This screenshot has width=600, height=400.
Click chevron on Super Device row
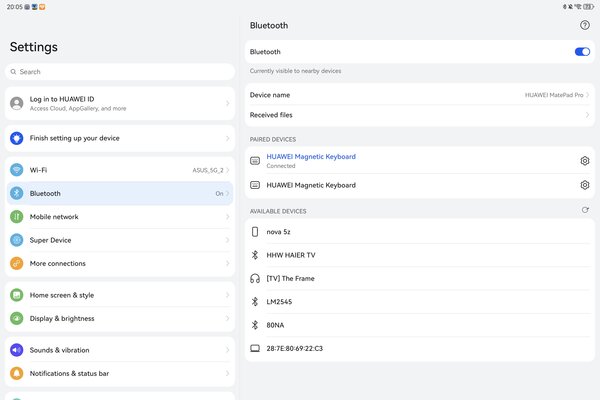(x=228, y=240)
